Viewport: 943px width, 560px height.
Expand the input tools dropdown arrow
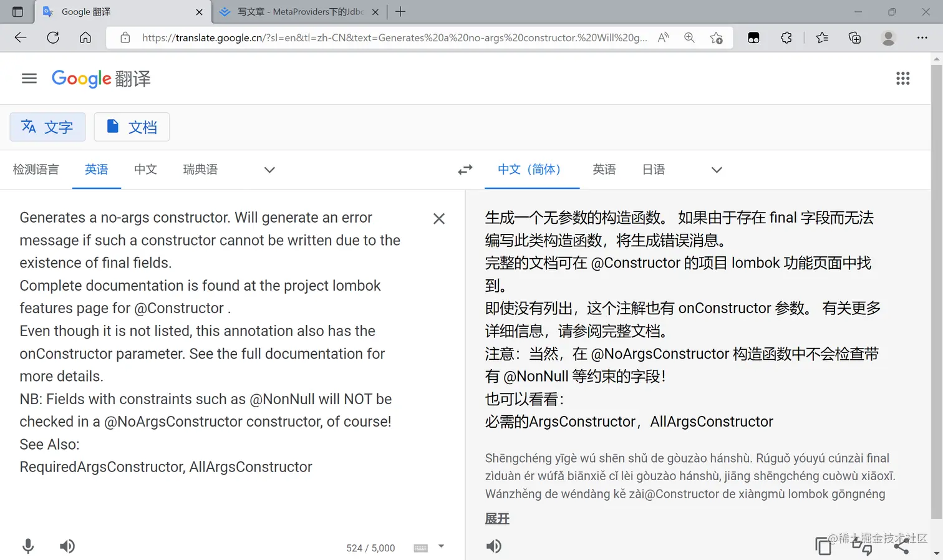tap(441, 546)
